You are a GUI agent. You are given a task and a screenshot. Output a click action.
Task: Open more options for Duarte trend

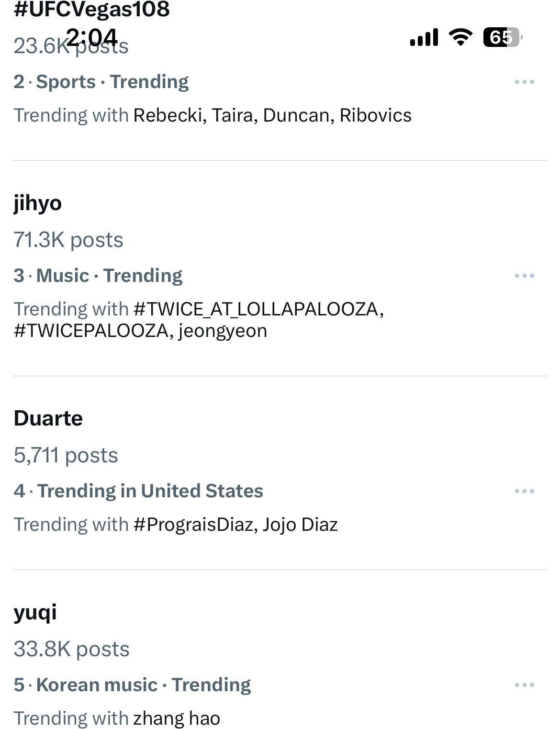click(x=524, y=491)
